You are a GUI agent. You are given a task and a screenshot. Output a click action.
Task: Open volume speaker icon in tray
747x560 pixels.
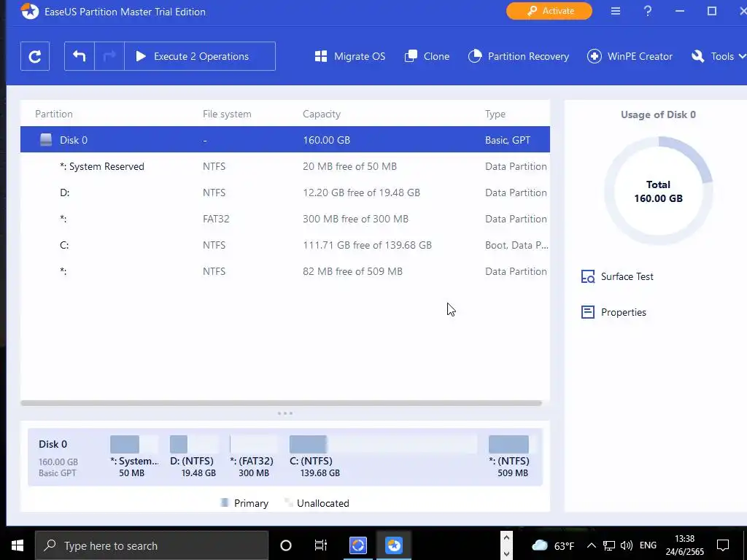point(627,545)
